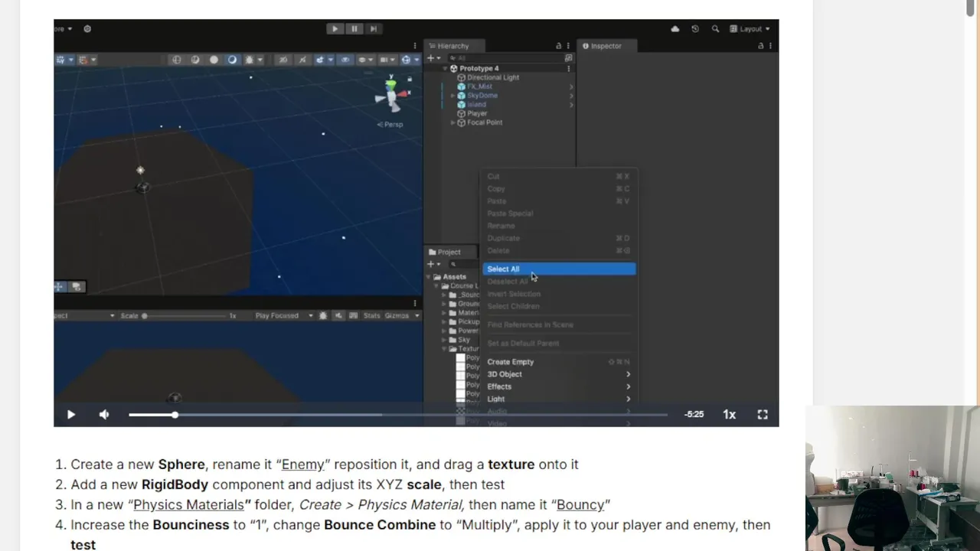Screen dimensions: 980x551
Task: Open the Effects submenu
Action: 559,386
